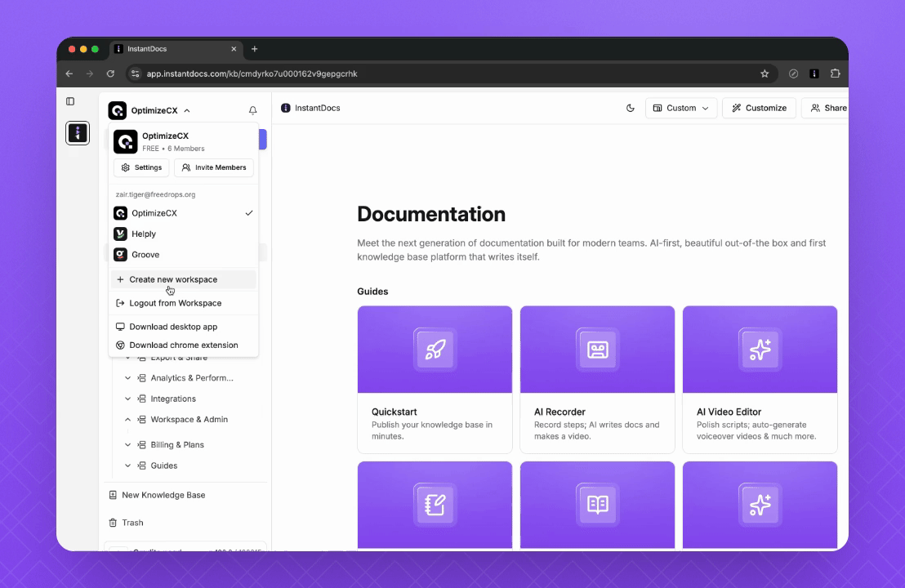
Task: Click the notification bell icon
Action: [252, 110]
